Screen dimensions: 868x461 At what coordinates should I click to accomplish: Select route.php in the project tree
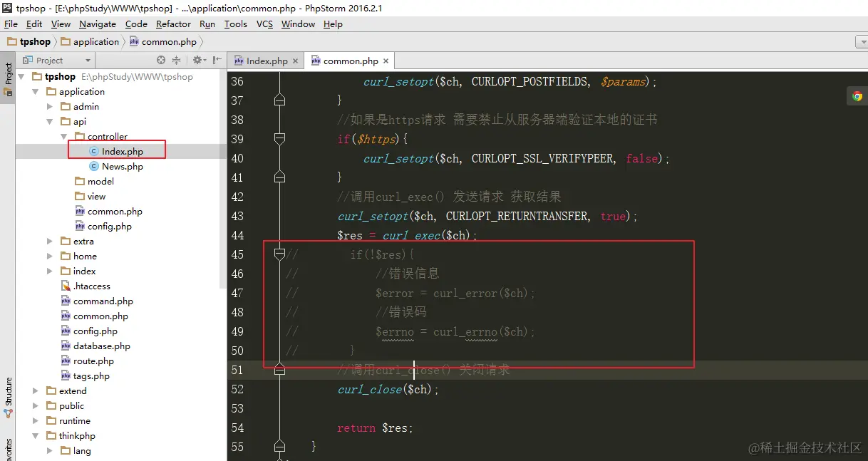click(88, 361)
